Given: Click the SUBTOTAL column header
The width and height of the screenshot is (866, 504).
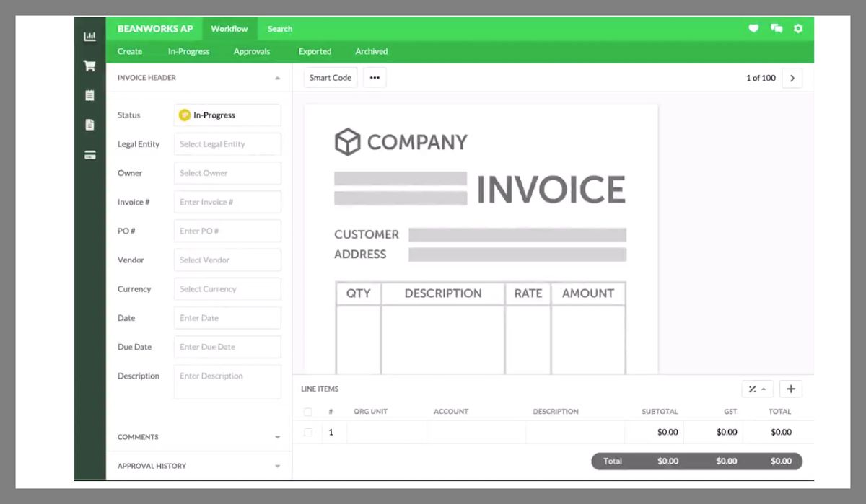Looking at the screenshot, I should (660, 412).
